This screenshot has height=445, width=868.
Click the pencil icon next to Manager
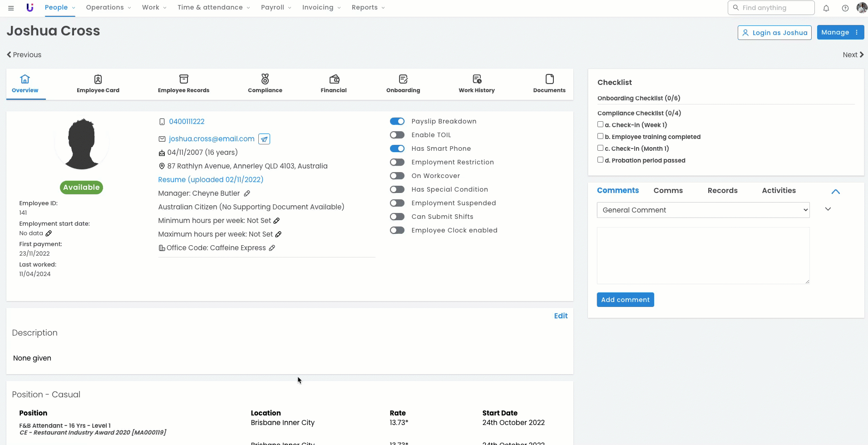tap(247, 193)
